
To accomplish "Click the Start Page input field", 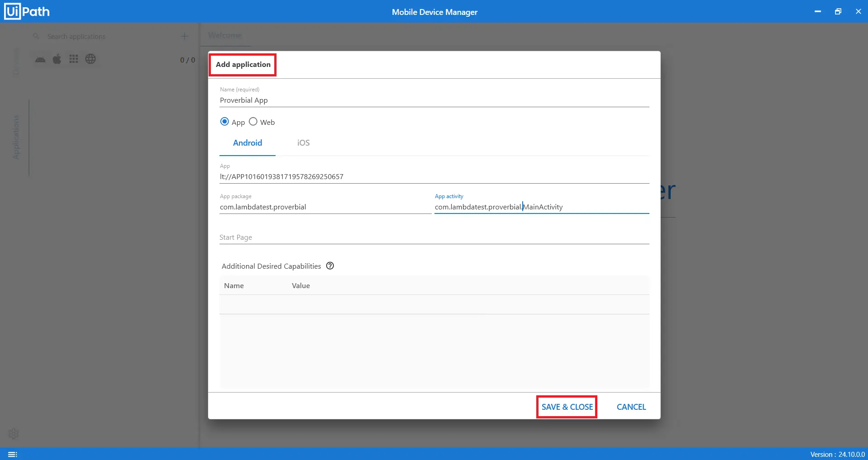I will coord(434,237).
